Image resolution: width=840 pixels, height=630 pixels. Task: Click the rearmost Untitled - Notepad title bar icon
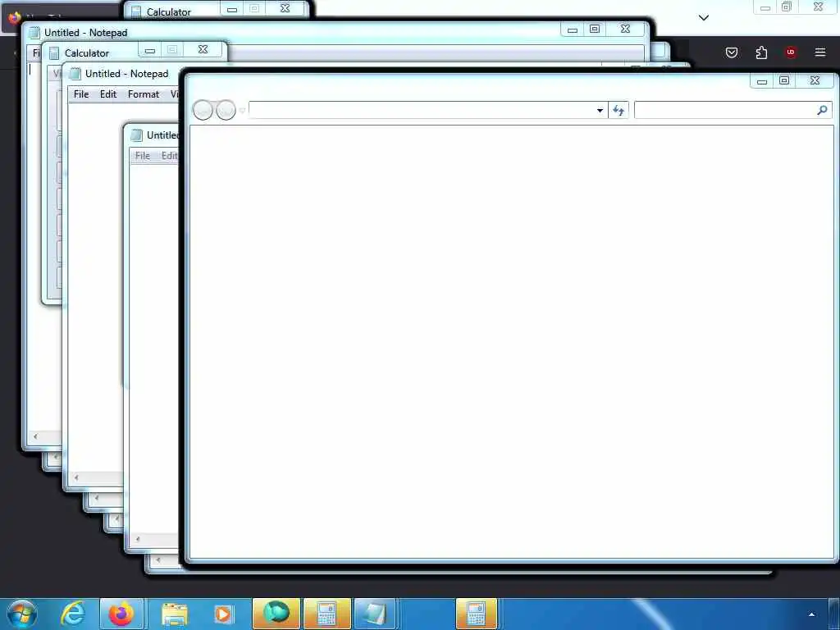pos(34,33)
